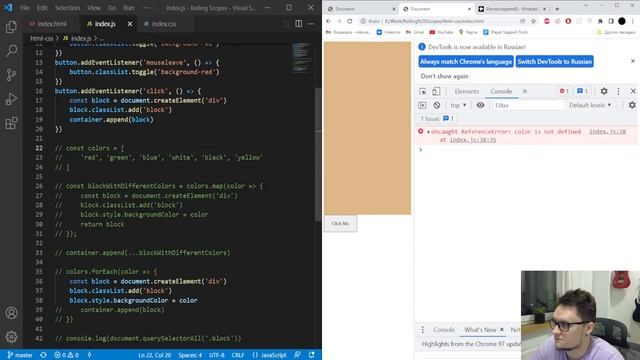Expand the Uncaught ReferenceError message
The width and height of the screenshot is (640, 360).
[x=428, y=132]
